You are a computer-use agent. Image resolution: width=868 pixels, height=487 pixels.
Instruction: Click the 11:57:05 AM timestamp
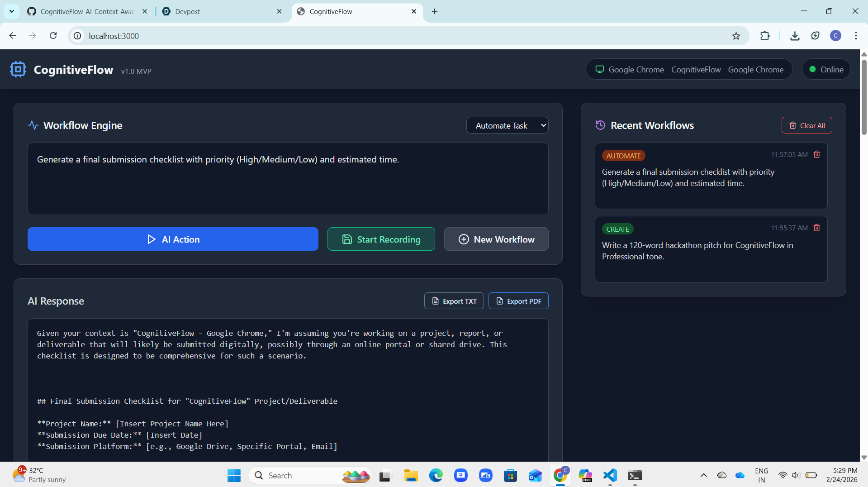click(789, 154)
